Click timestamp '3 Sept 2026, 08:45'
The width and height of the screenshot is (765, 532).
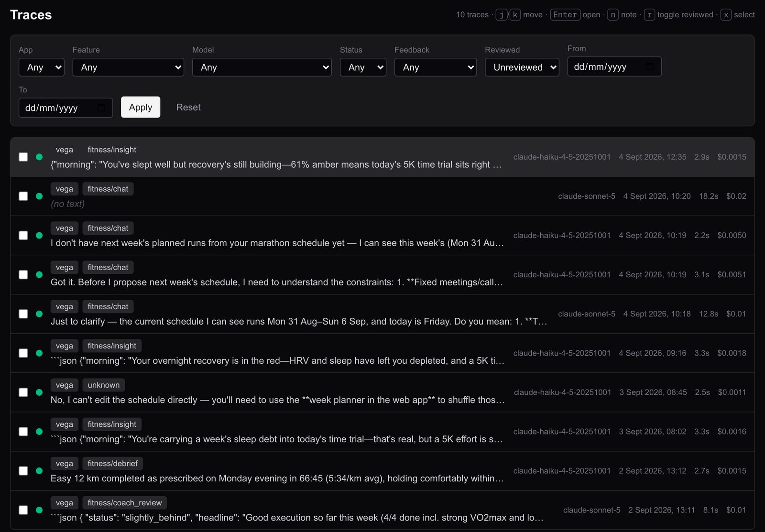point(653,392)
